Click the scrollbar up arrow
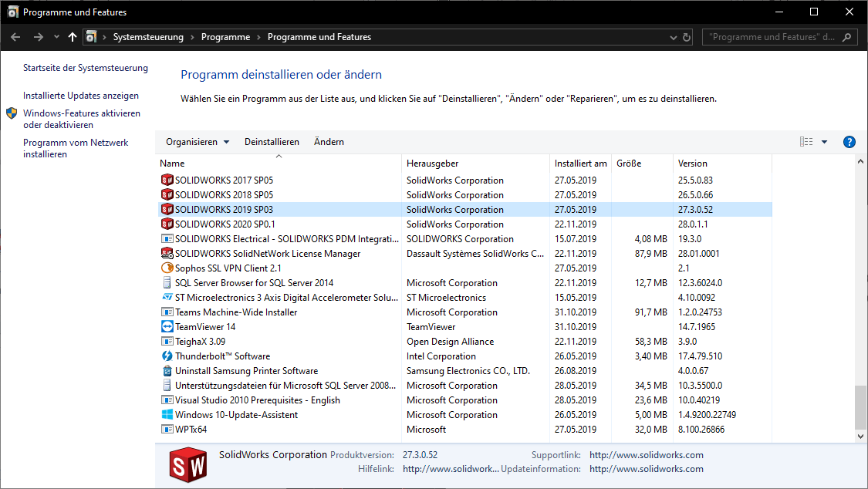The width and height of the screenshot is (868, 489). click(x=860, y=161)
